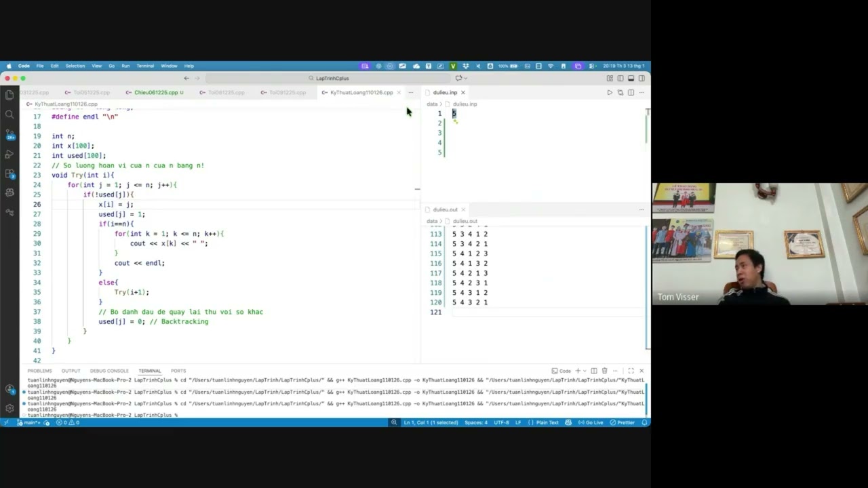Image resolution: width=868 pixels, height=488 pixels.
Task: Open the Search view in activity bar
Action: (x=9, y=115)
